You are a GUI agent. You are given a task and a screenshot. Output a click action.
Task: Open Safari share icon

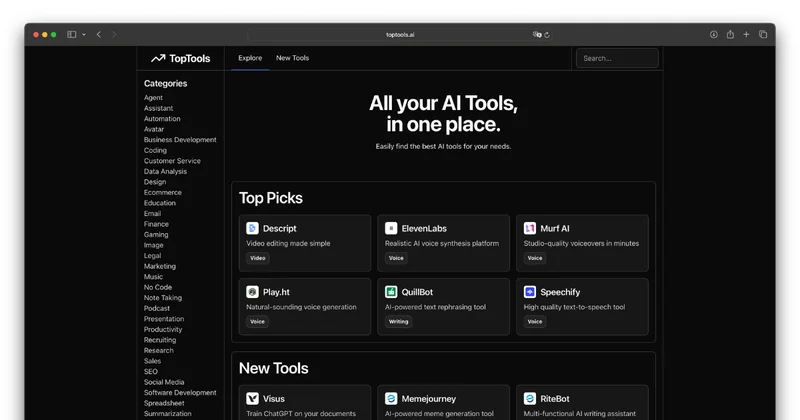pyautogui.click(x=730, y=34)
